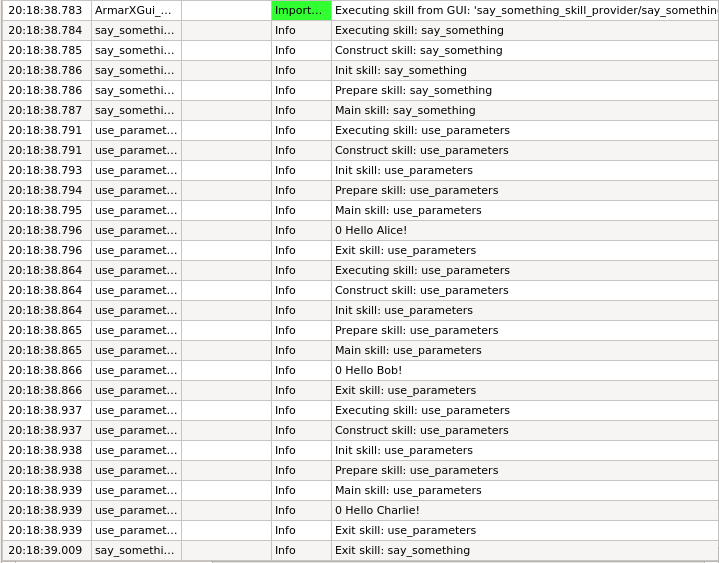Select the '0 Hello Bob!' log message
This screenshot has width=719, height=563.
368,370
